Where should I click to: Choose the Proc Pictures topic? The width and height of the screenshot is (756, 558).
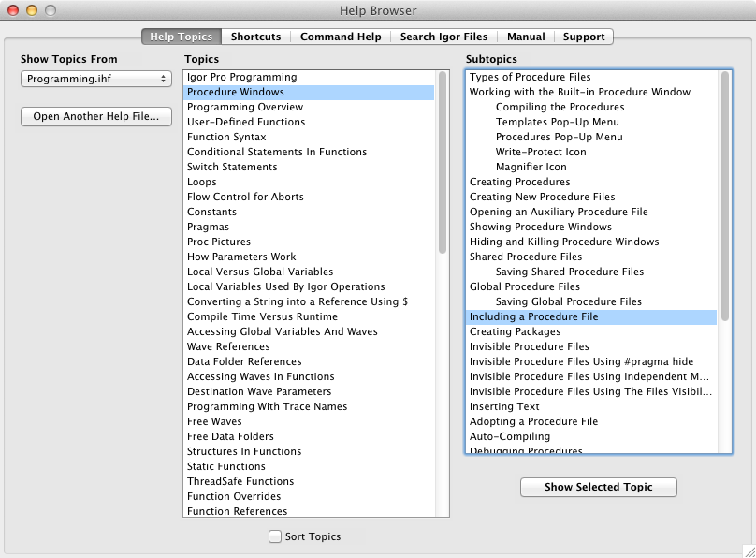pos(309,242)
